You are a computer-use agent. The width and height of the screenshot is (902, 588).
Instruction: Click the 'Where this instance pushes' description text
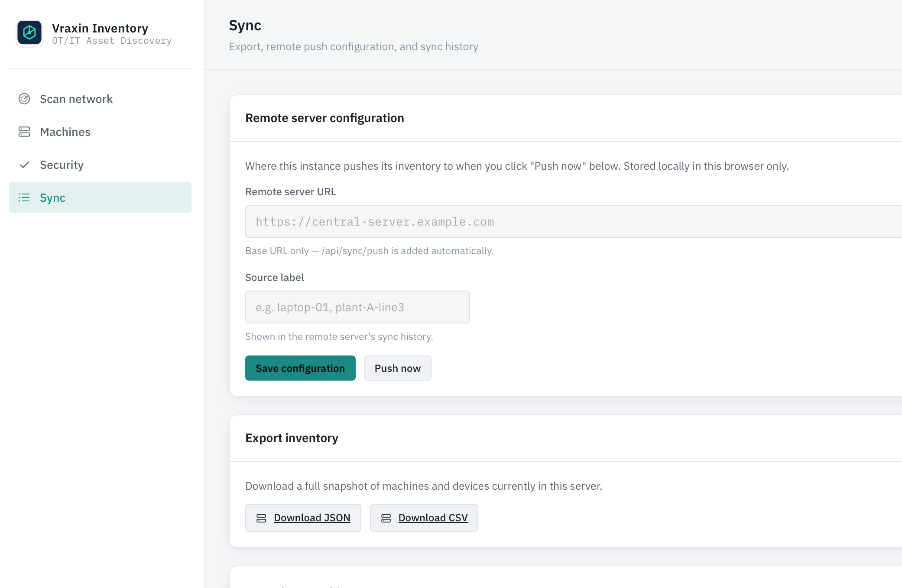tap(517, 166)
